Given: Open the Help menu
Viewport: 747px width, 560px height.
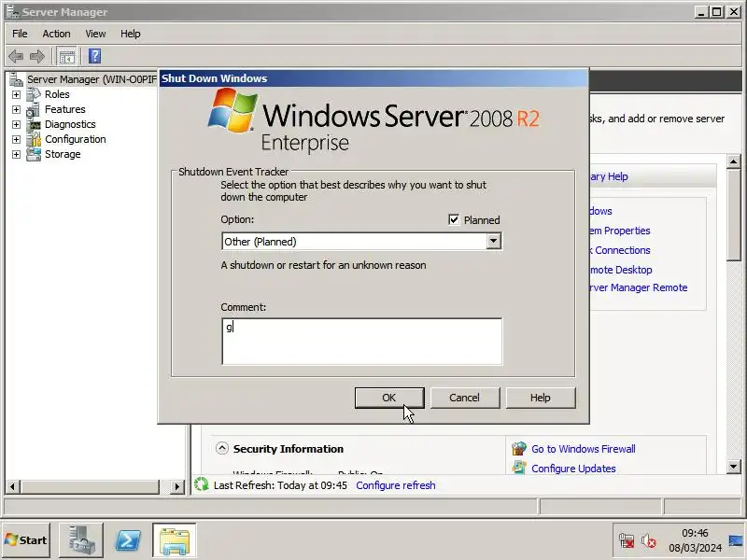Looking at the screenshot, I should click(130, 34).
